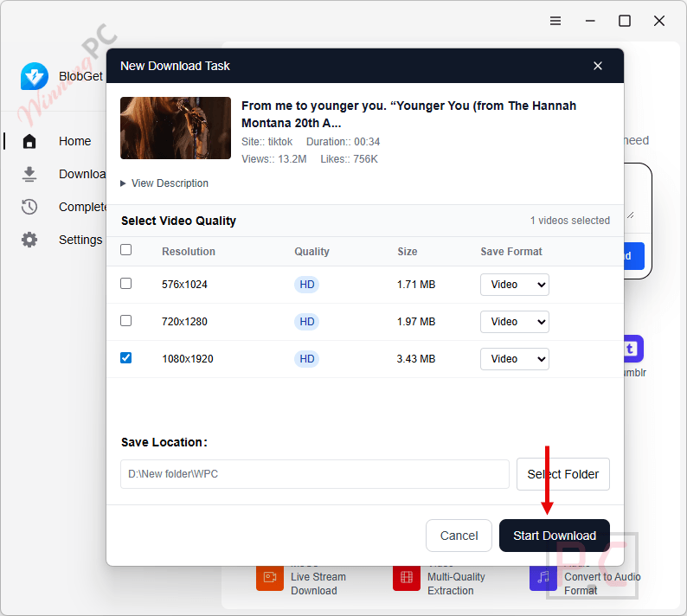
Task: Open Settings in the sidebar
Action: click(x=80, y=240)
